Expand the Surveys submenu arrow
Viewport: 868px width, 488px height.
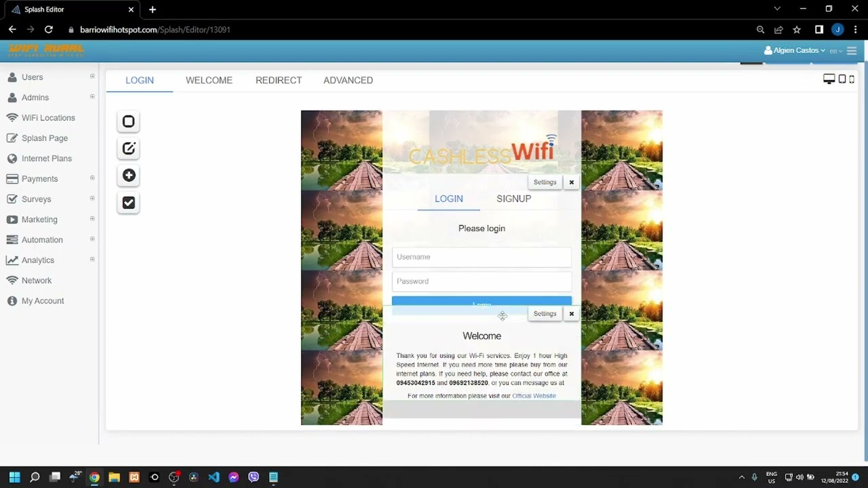(x=92, y=199)
